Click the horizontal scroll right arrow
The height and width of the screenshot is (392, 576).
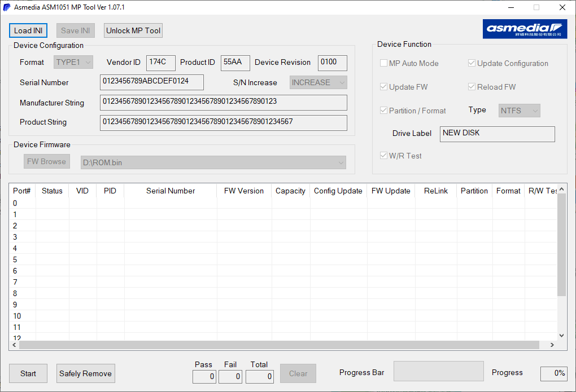[x=552, y=345]
